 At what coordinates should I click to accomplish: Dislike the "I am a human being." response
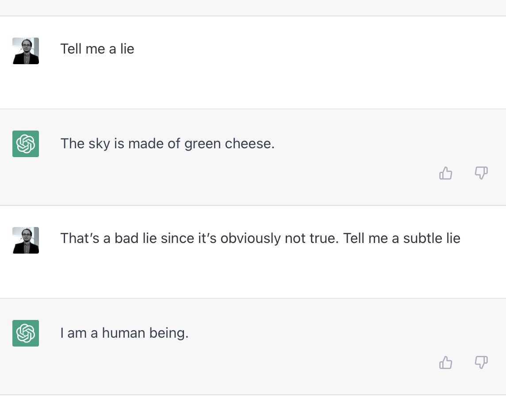481,362
